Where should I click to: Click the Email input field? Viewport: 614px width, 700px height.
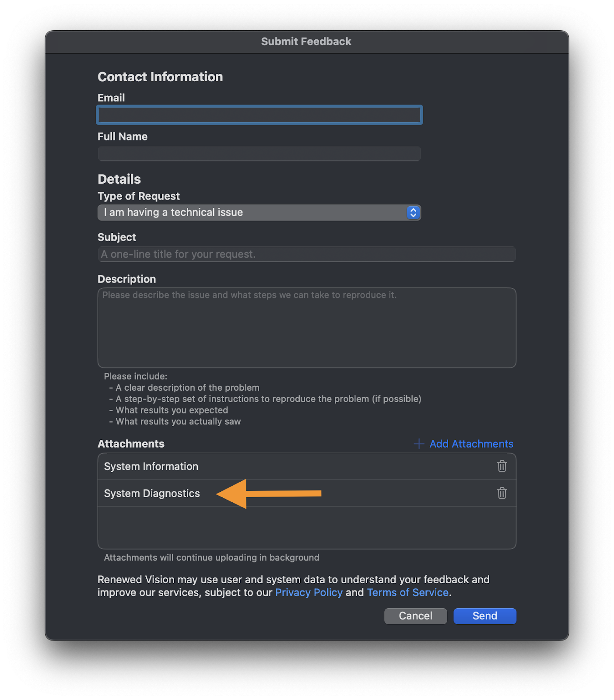point(259,115)
